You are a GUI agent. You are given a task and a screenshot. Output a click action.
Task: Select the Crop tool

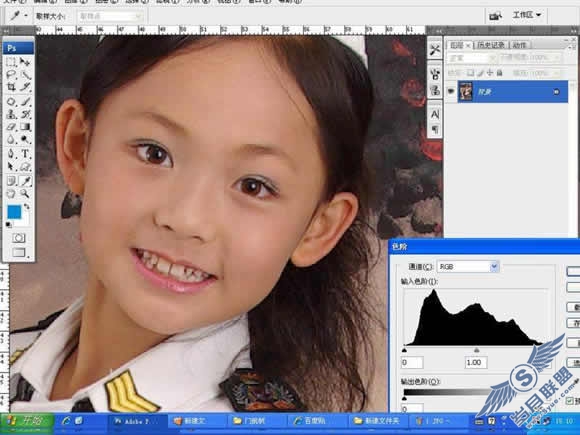[x=11, y=87]
